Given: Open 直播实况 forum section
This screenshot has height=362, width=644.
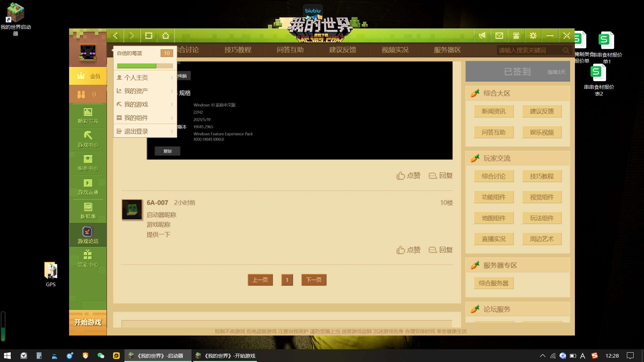Looking at the screenshot, I should pyautogui.click(x=494, y=239).
